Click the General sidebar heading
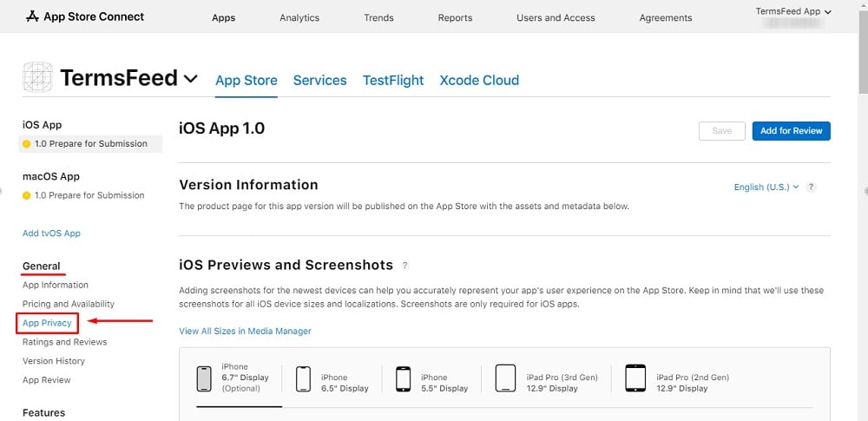The width and height of the screenshot is (868, 421). coord(42,266)
